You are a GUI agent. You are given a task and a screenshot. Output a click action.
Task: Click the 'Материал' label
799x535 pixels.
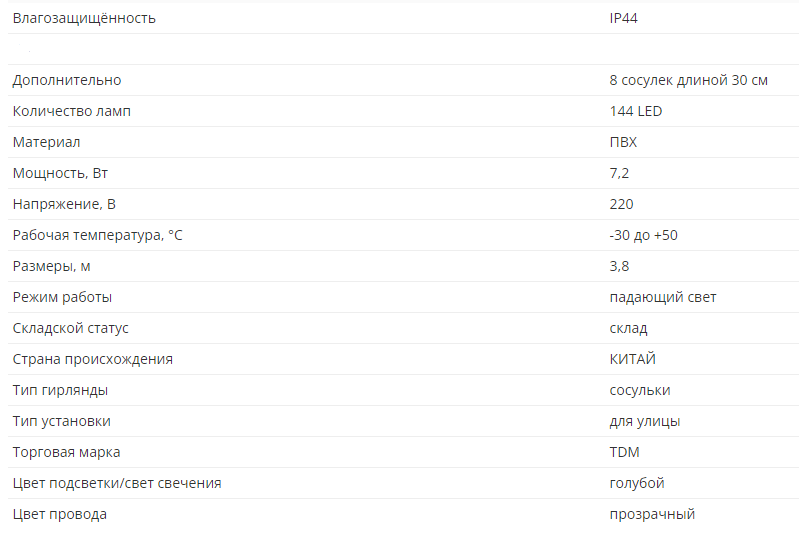[46, 142]
